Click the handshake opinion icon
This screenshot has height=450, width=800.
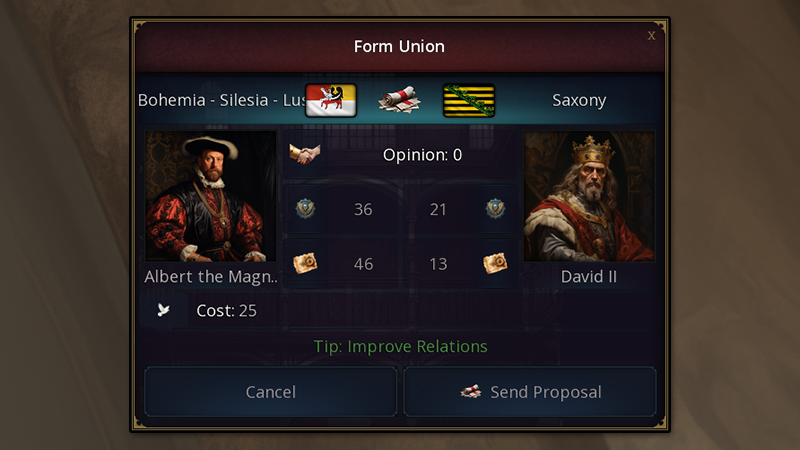pyautogui.click(x=304, y=155)
